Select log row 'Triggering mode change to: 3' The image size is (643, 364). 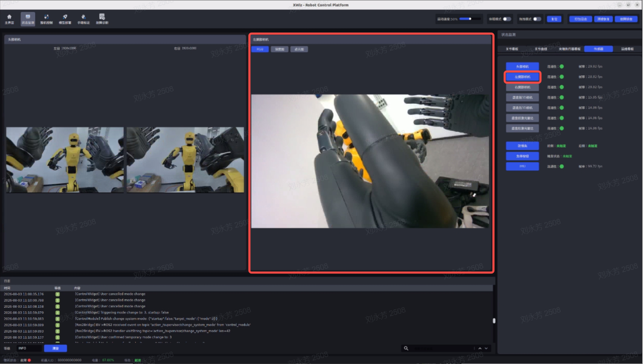(248, 312)
